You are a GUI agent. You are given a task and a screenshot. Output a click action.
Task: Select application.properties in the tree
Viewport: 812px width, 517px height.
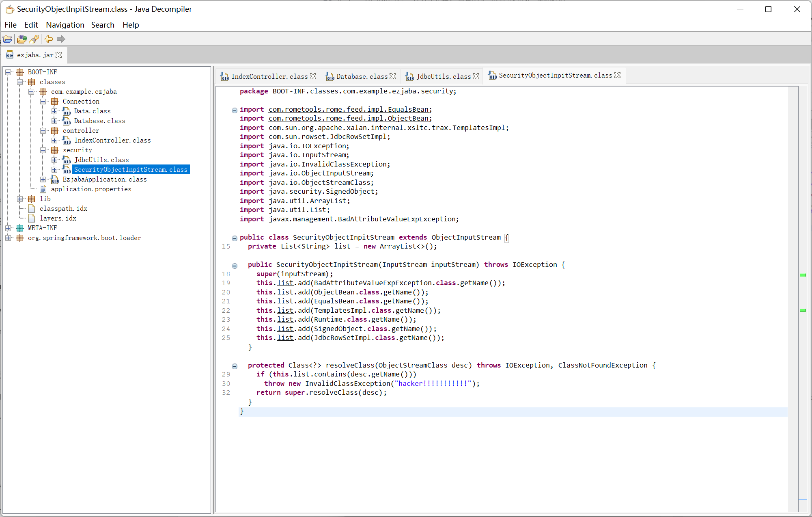tap(91, 189)
